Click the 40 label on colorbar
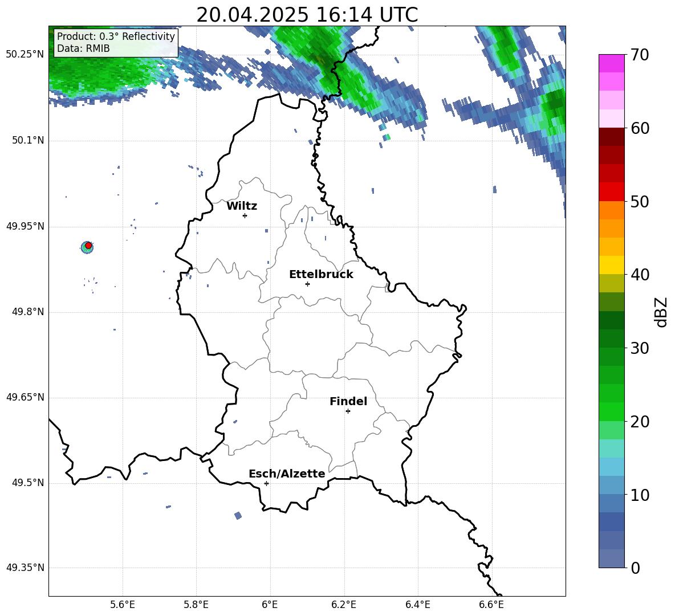Viewport: 675px width, 616px height. click(640, 275)
